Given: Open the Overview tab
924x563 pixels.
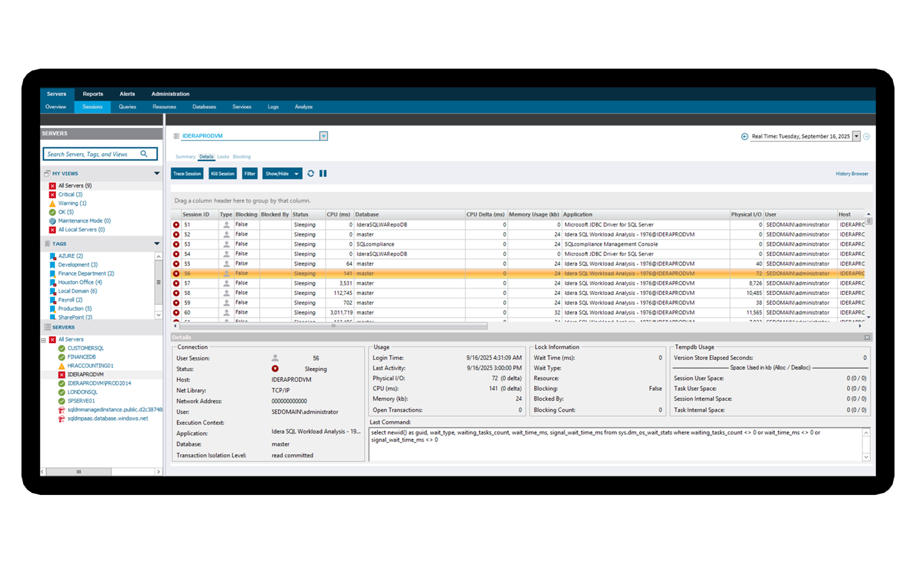Looking at the screenshot, I should 55,107.
